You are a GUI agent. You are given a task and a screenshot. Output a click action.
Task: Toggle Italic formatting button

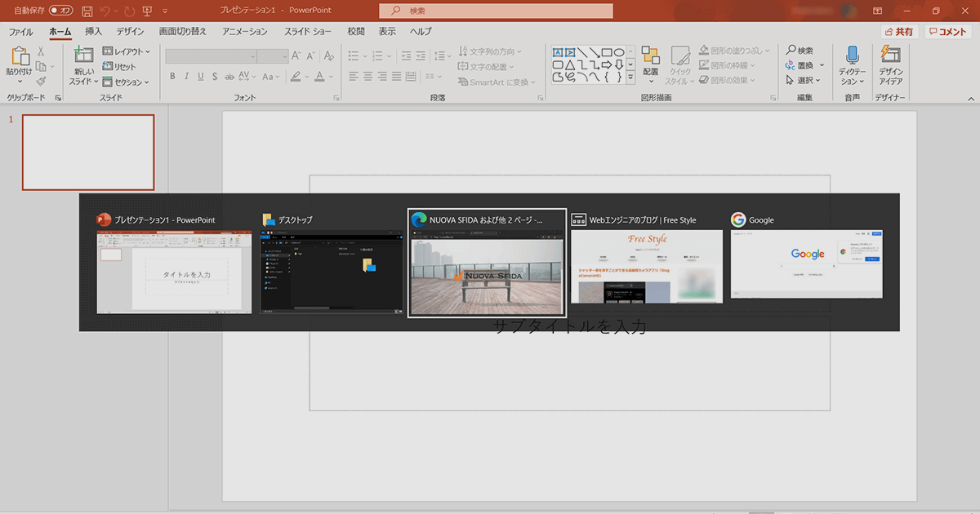[x=187, y=76]
